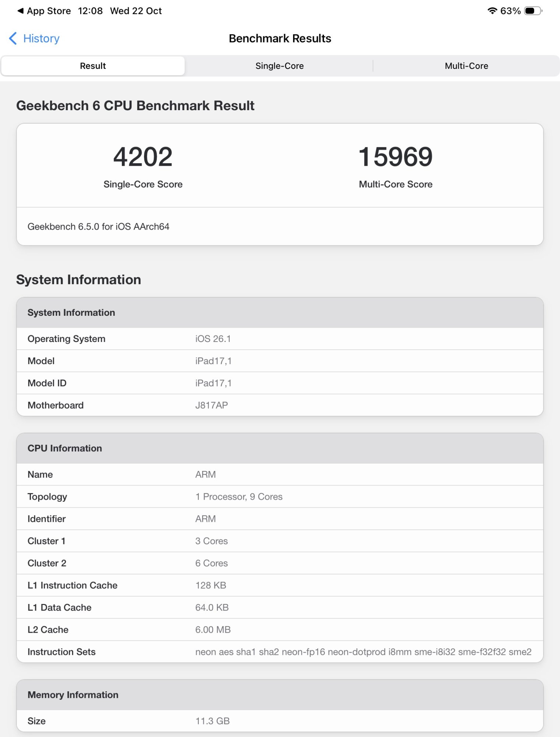The image size is (560, 737).
Task: Tap the 64.0 KB L1 Data Cache value
Action: pyautogui.click(x=212, y=607)
